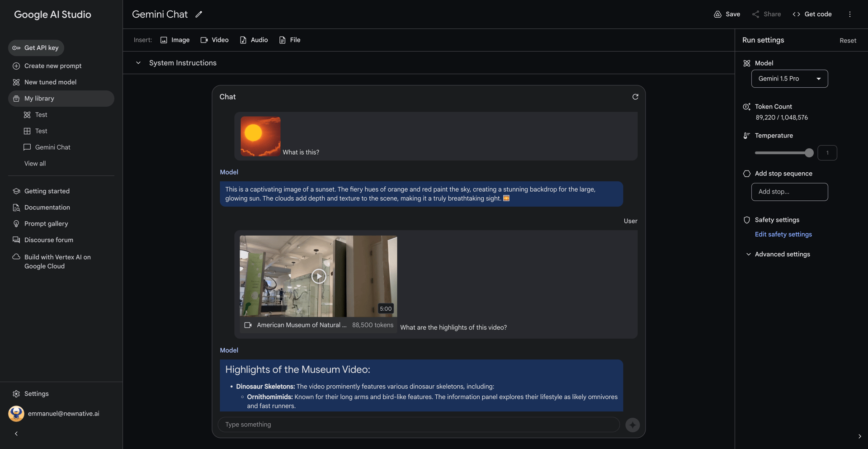Viewport: 868px width, 449px height.
Task: Open Gemini Chat in library
Action: [47, 147]
